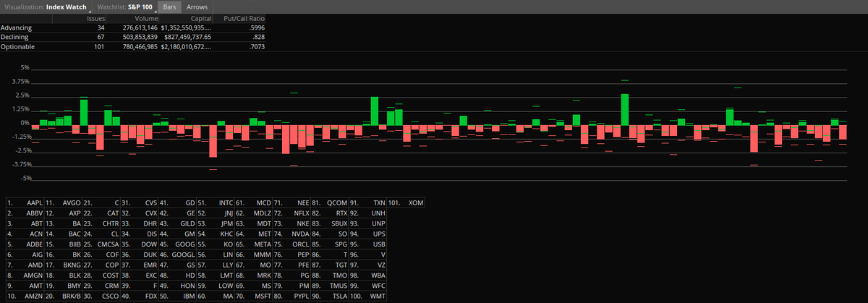Select CSCO in the symbol list

point(110,296)
